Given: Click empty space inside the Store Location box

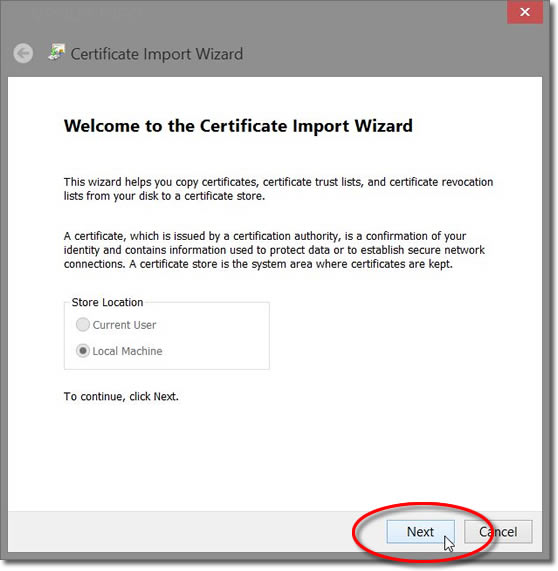Looking at the screenshot, I should pos(215,337).
